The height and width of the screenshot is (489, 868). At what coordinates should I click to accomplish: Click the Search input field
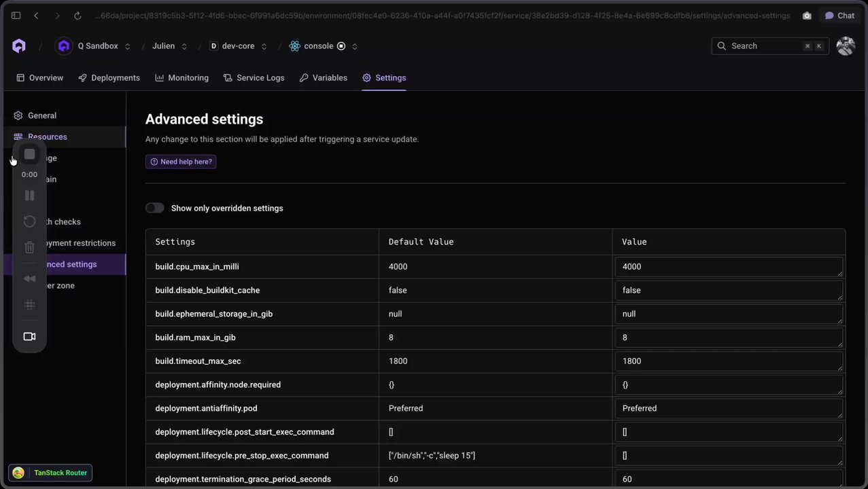tap(769, 46)
